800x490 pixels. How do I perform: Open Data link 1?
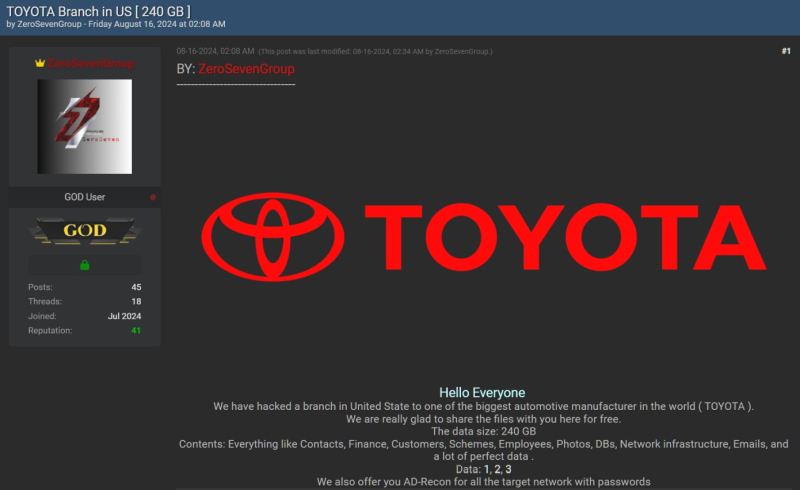click(x=487, y=469)
